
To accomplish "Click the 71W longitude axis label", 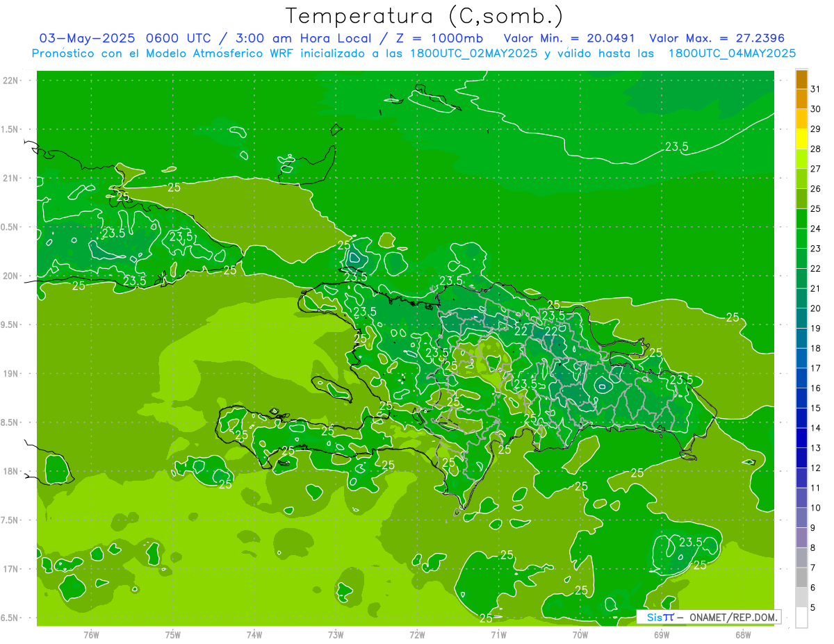I will coord(498,635).
